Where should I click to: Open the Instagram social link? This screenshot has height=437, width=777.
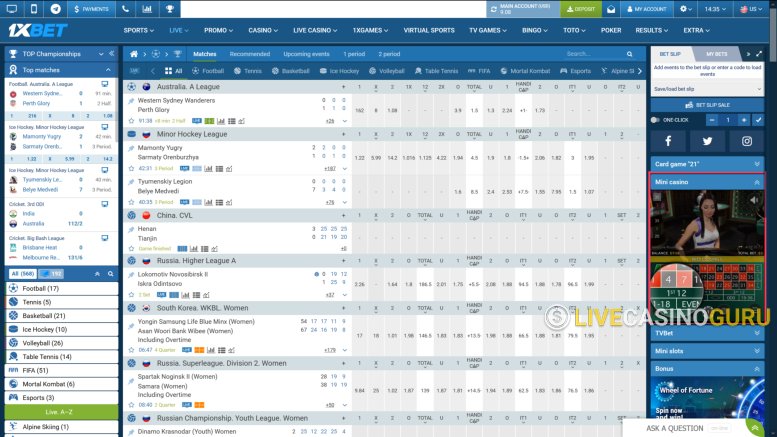click(x=747, y=141)
